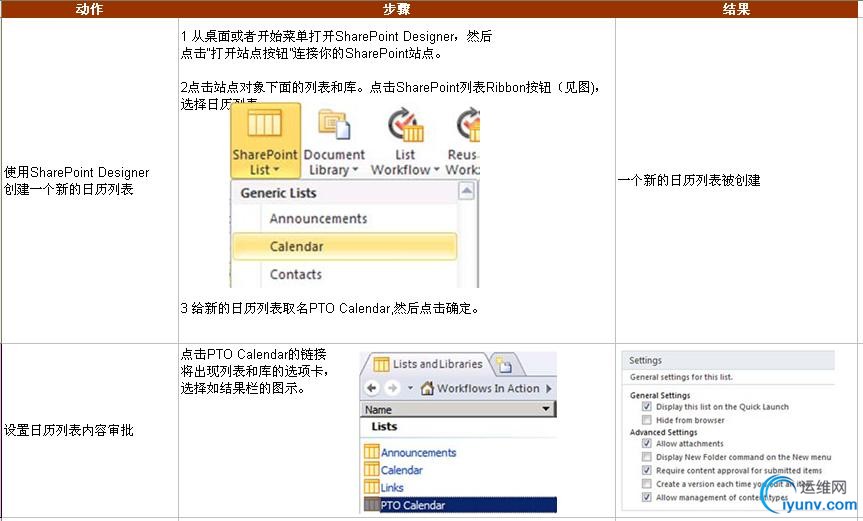This screenshot has height=521, width=863.
Task: Click the Document Library ribbon icon
Action: tap(334, 123)
